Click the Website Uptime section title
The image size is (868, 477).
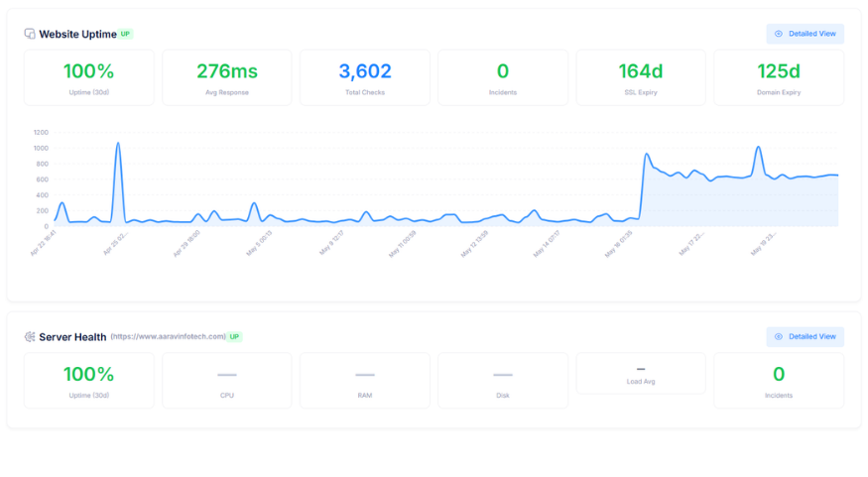77,34
